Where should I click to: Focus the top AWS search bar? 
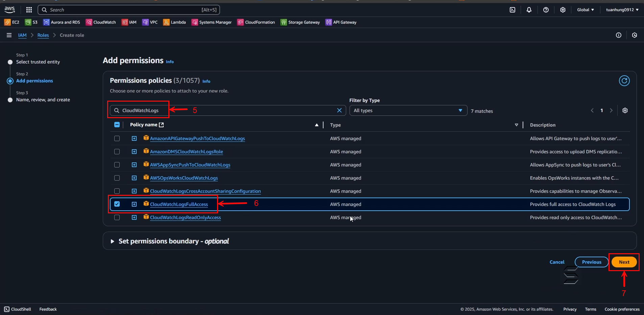point(129,10)
